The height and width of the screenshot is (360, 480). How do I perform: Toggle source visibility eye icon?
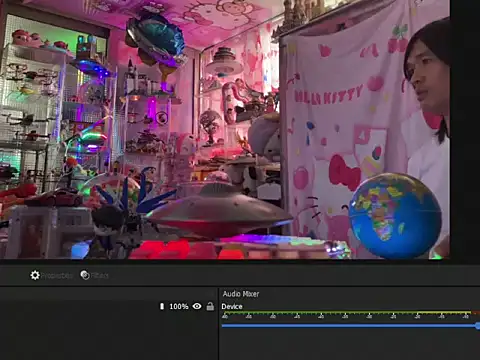point(197,306)
